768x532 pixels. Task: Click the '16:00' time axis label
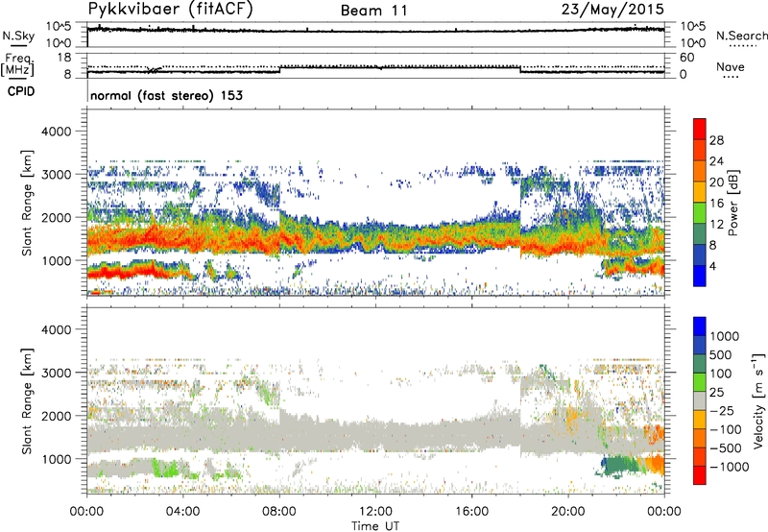pyautogui.click(x=471, y=512)
